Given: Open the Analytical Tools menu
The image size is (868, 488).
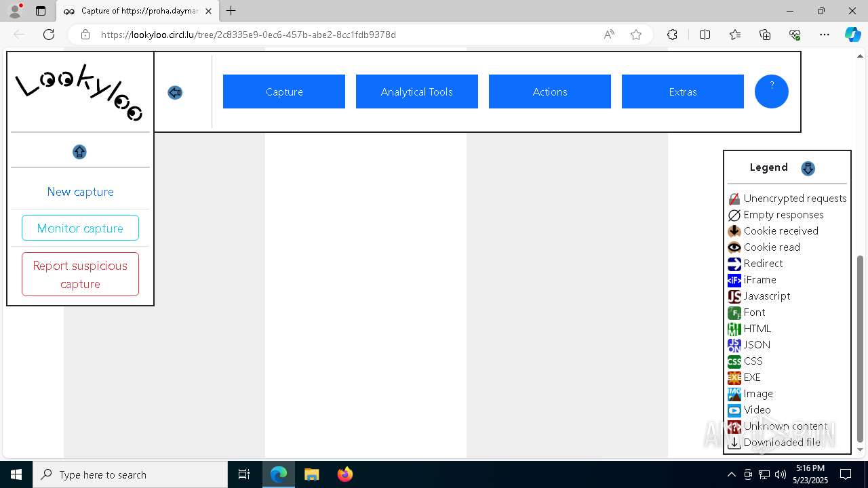Looking at the screenshot, I should (417, 91).
